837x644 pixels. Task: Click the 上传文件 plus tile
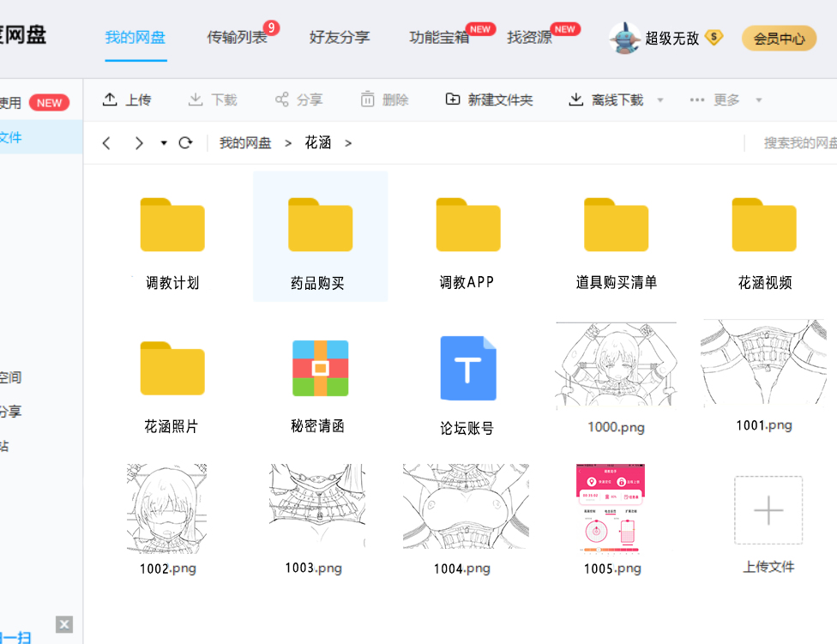(x=768, y=510)
